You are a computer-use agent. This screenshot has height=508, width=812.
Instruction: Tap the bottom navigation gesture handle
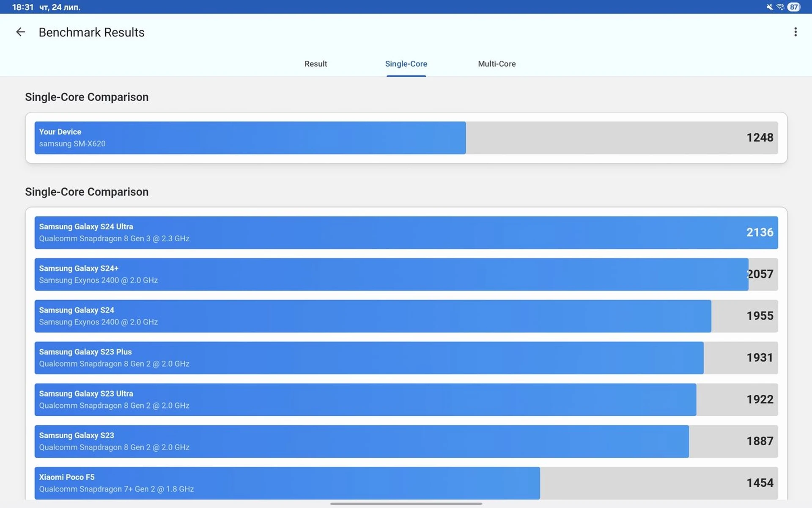[406, 504]
